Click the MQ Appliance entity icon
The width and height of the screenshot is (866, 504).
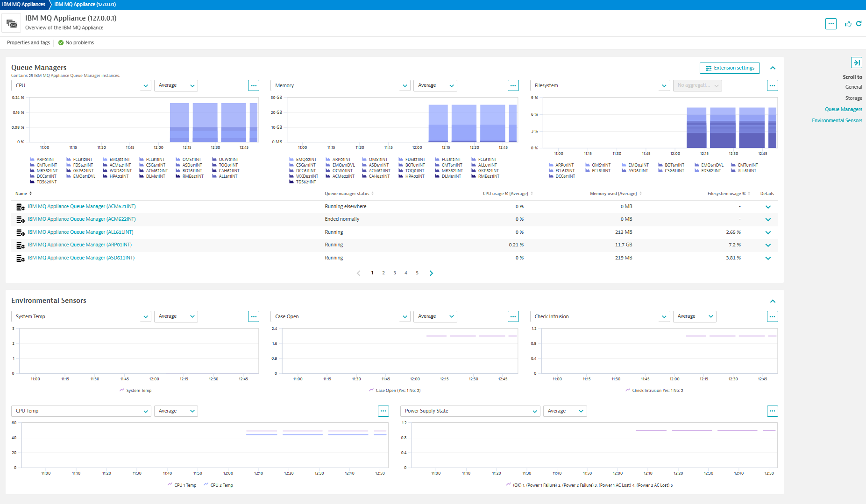[12, 23]
